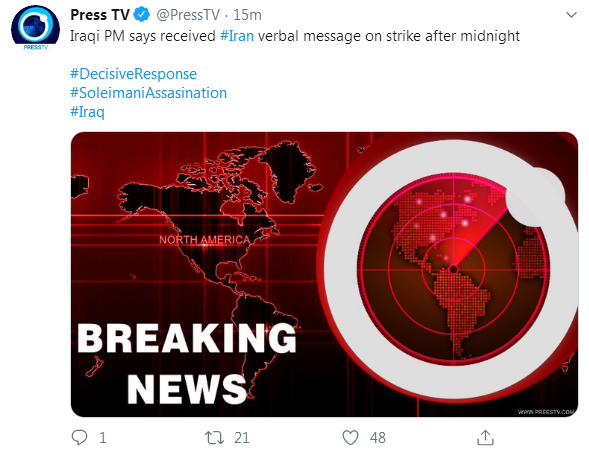
Task: Click the radar globe in the image
Action: pyautogui.click(x=453, y=269)
